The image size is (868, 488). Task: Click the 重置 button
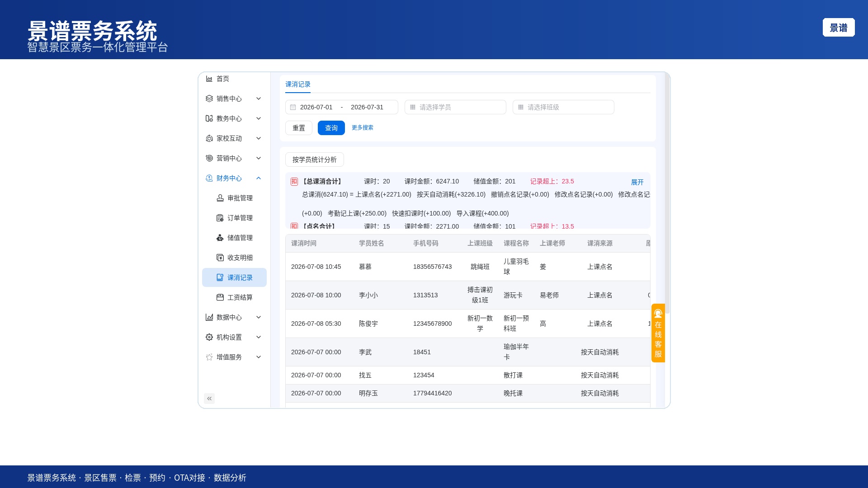pyautogui.click(x=299, y=128)
